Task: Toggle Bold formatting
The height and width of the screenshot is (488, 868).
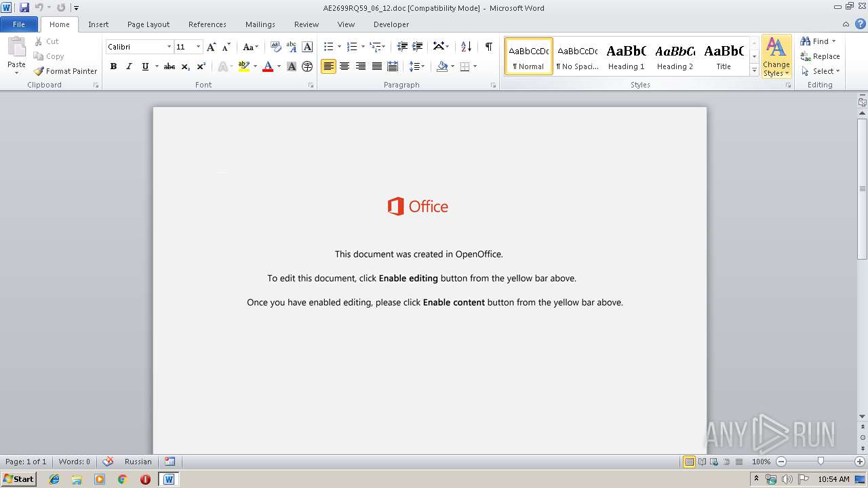Action: 113,66
